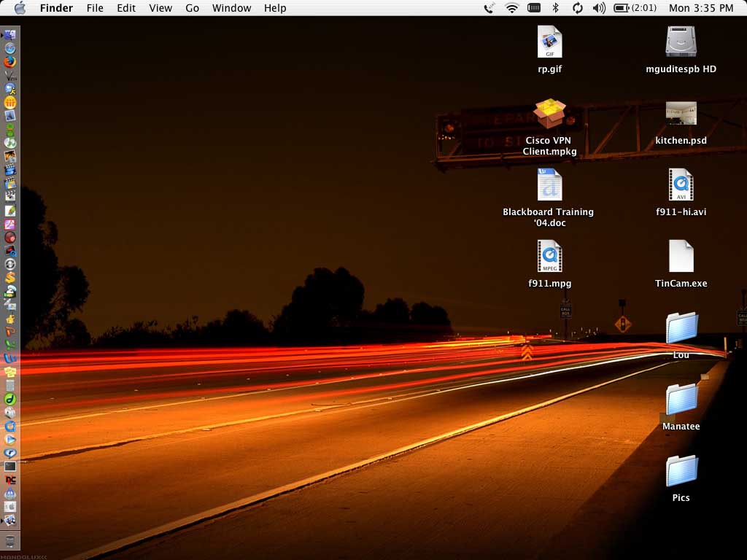Click the Wi-Fi status icon
Screen dimensions: 747x560
click(511, 8)
